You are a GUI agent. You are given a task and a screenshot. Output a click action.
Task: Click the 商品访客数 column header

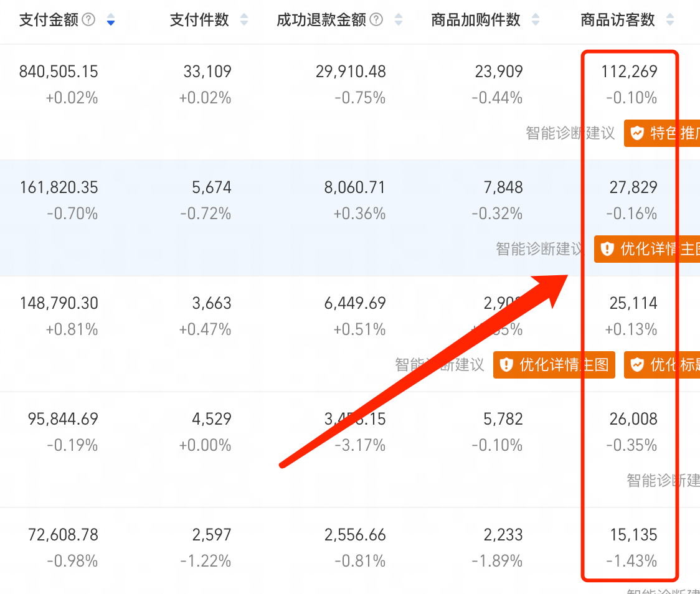coord(618,20)
